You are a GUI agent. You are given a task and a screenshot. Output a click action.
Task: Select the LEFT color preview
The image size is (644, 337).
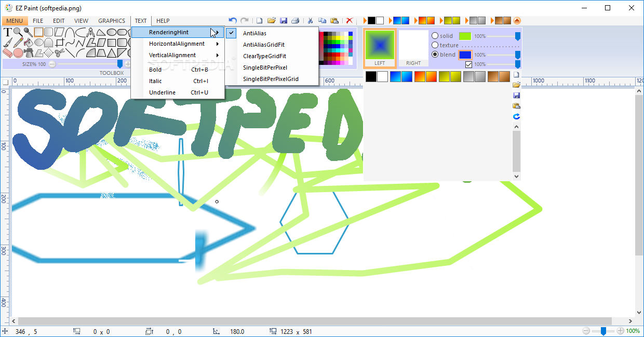[380, 48]
